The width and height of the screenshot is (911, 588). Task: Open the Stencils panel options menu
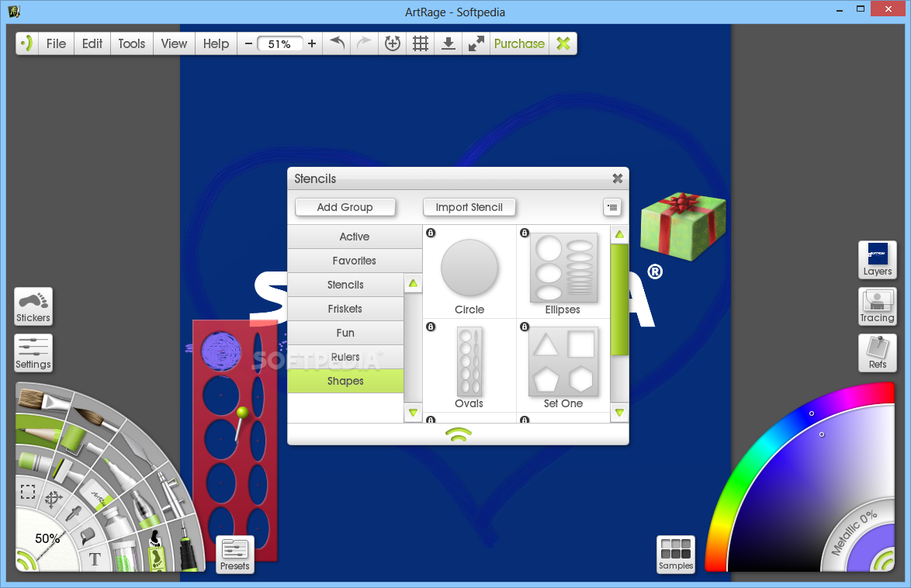coord(612,207)
